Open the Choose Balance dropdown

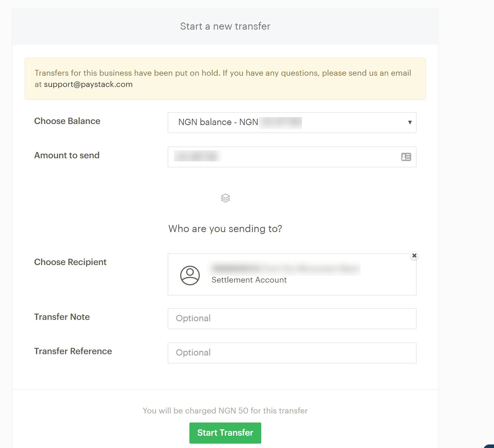point(292,122)
